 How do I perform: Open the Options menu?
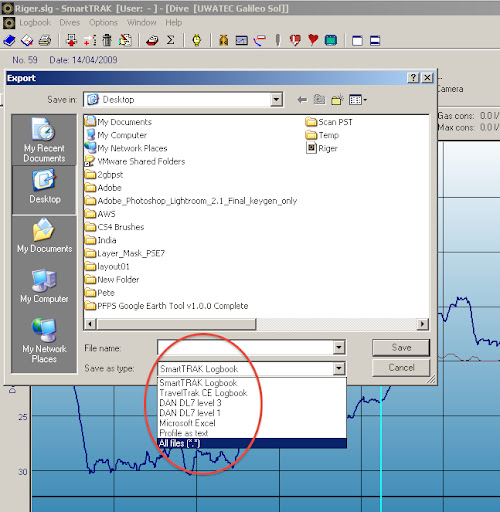[x=103, y=23]
